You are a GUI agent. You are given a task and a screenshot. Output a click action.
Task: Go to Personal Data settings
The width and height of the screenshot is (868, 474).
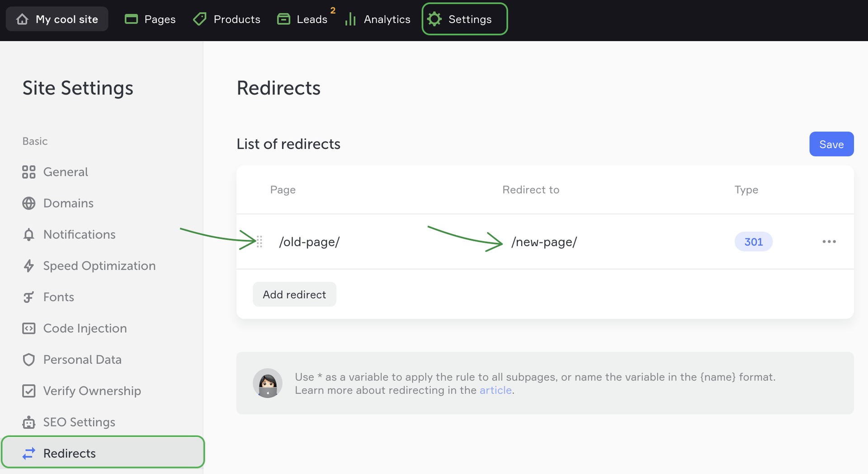82,360
